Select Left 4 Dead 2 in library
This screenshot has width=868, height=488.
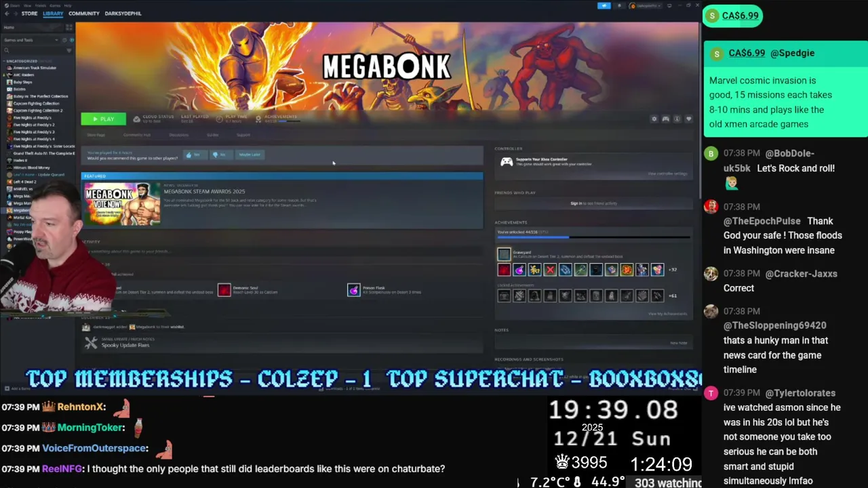coord(24,182)
